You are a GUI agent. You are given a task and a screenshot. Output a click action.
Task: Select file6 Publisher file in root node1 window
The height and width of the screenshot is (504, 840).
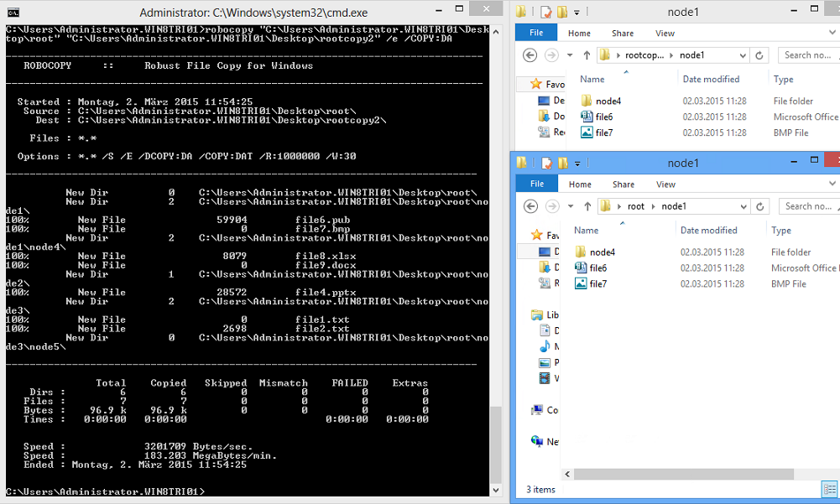tap(597, 268)
